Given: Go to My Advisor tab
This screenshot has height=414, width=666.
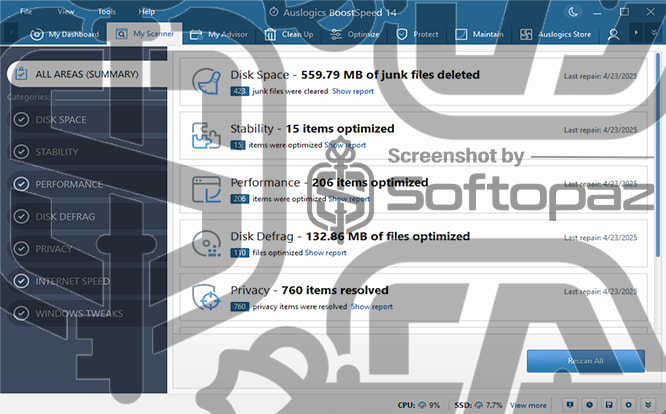Looking at the screenshot, I should [219, 34].
